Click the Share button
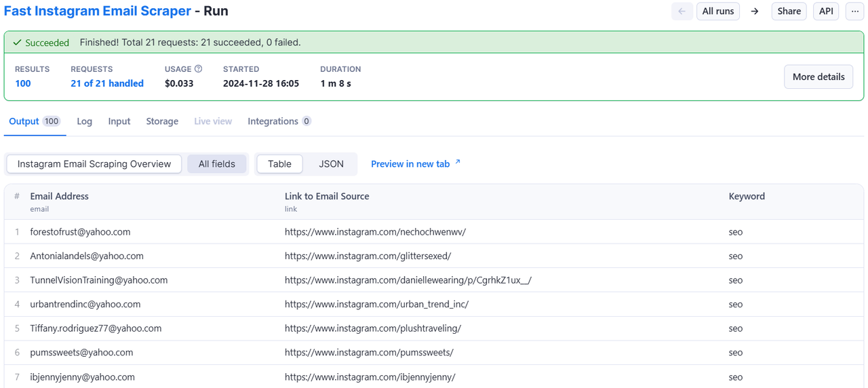 point(789,12)
